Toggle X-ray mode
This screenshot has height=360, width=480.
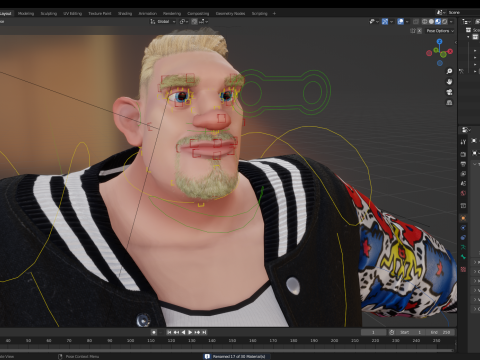point(416,21)
